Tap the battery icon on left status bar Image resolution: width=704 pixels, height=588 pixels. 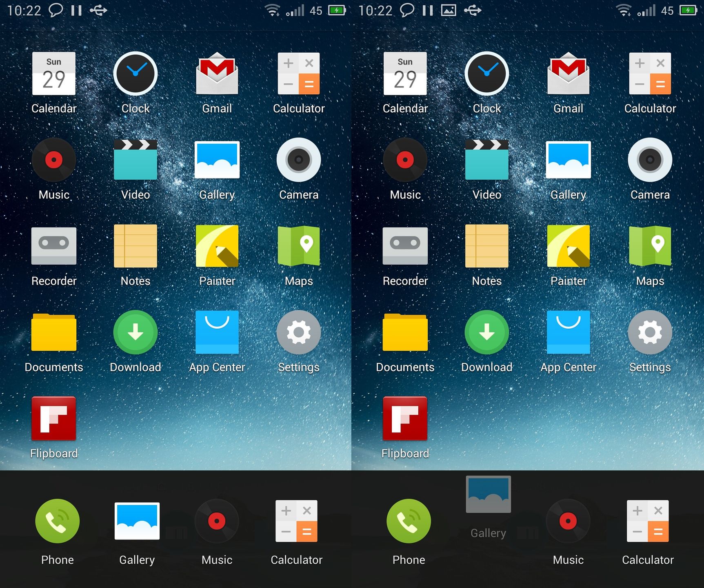[337, 10]
